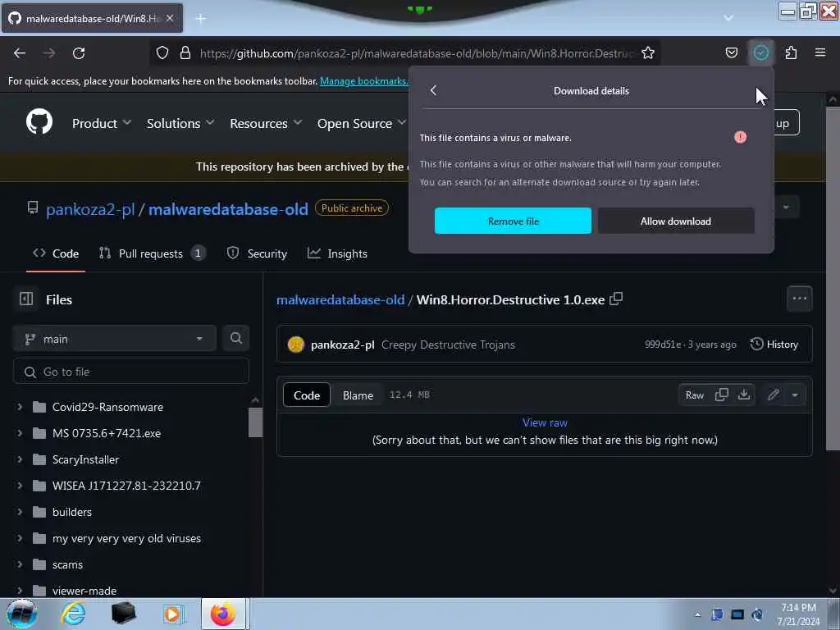Open Windows Start orb
This screenshot has width=840, height=630.
[x=22, y=614]
